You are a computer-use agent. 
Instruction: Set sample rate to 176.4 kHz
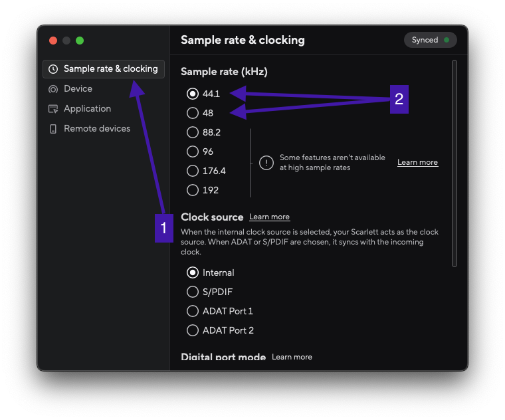[193, 171]
